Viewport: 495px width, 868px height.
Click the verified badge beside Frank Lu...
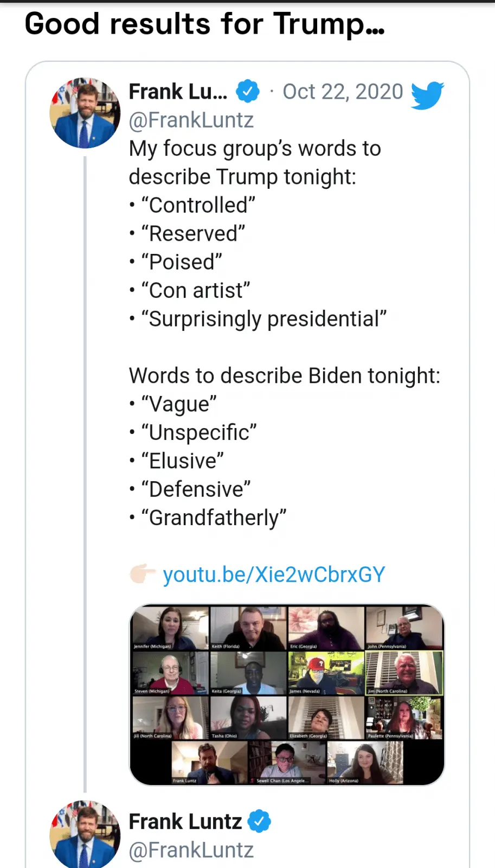point(247,91)
